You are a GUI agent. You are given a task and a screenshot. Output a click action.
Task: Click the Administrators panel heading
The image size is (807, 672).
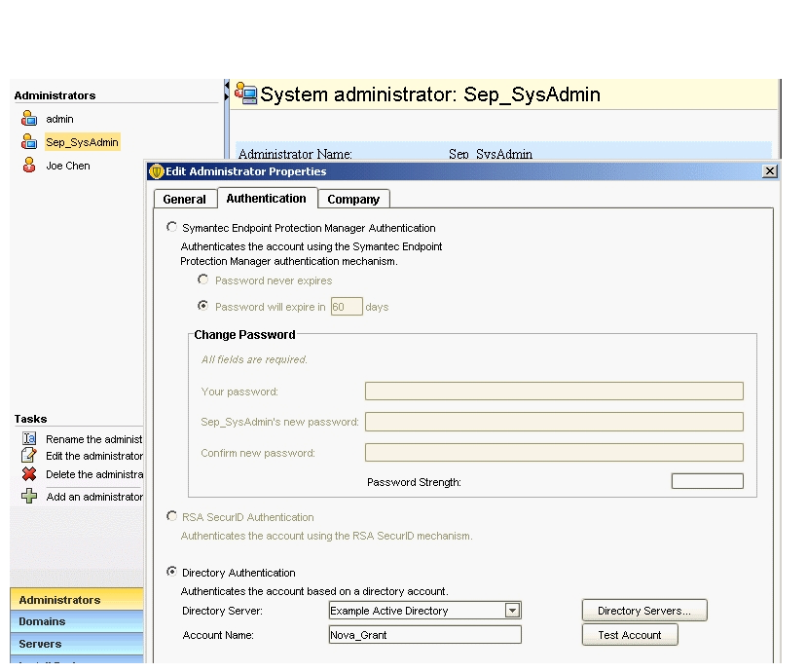55,95
